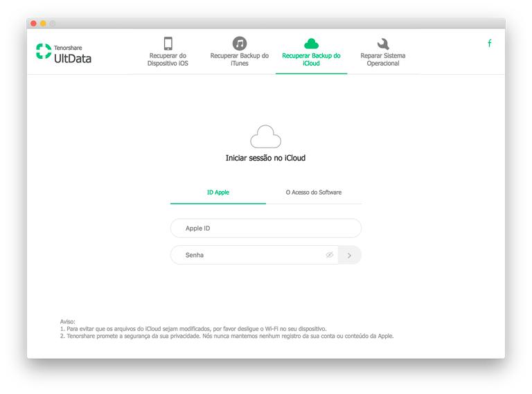
Task: Click the wrench repair icon
Action: point(383,44)
